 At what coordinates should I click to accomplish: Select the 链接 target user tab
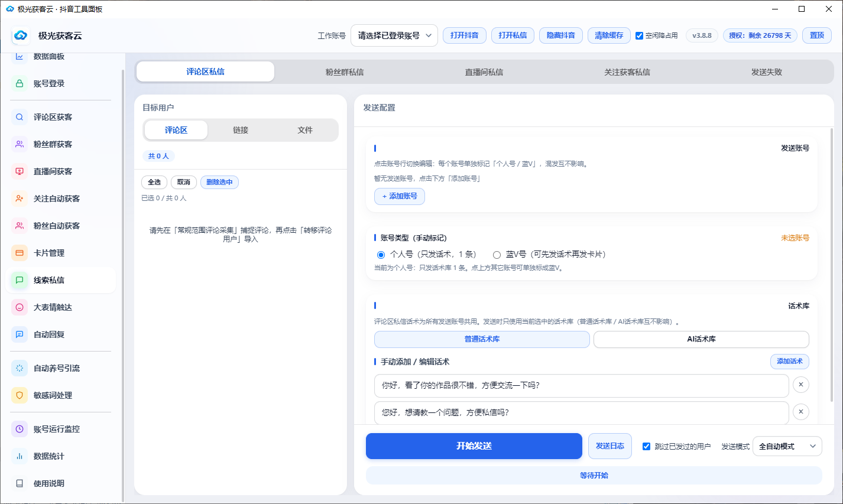pos(241,130)
